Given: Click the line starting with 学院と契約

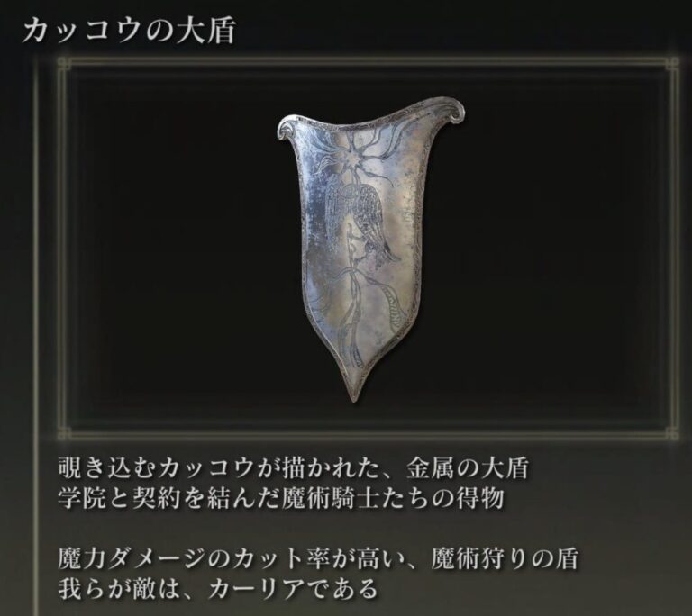Looking at the screenshot, I should pyautogui.click(x=281, y=499).
